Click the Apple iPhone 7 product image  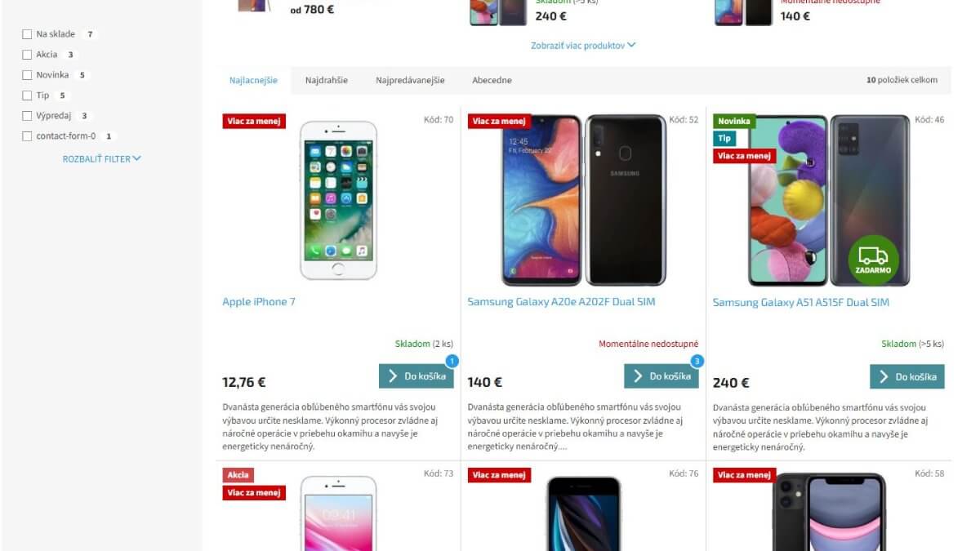(x=338, y=201)
